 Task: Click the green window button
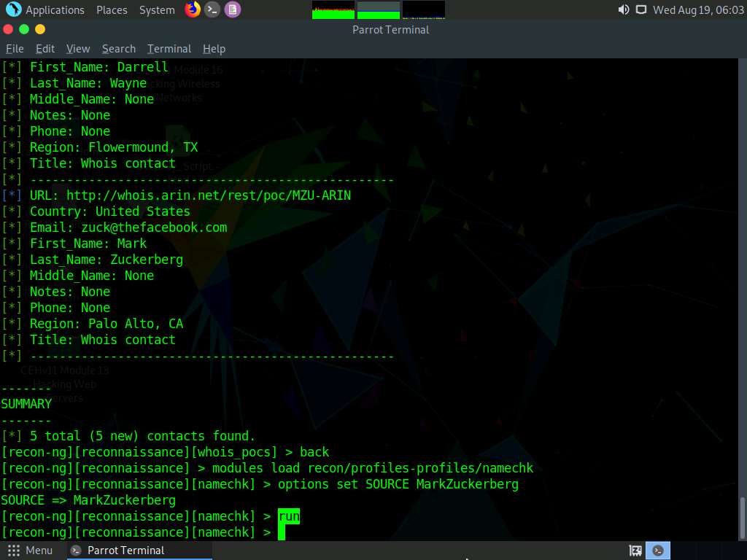[24, 29]
